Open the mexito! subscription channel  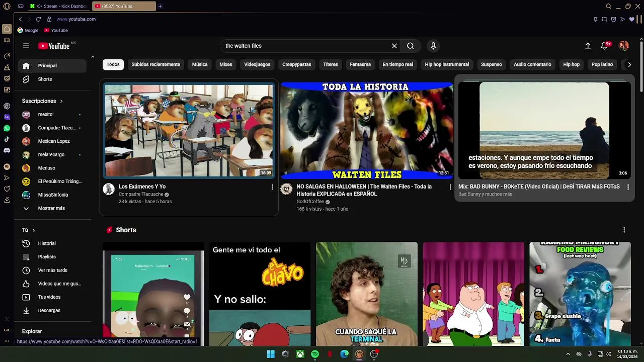(52, 115)
